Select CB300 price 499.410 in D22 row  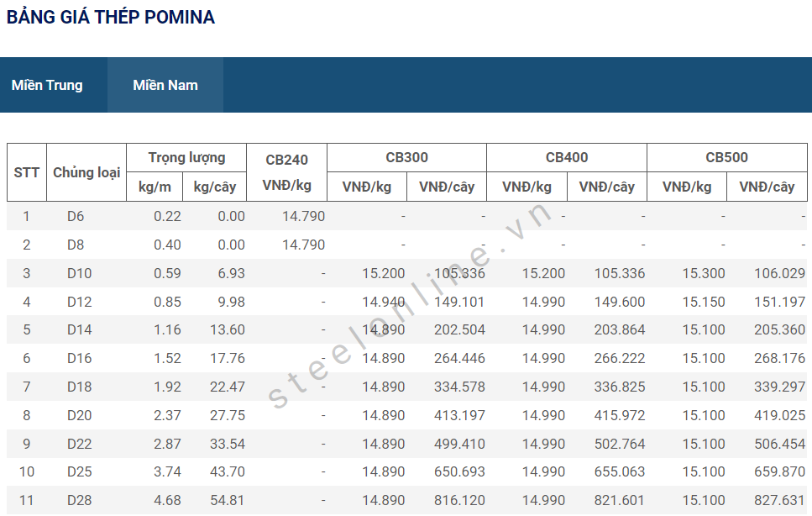click(x=459, y=444)
